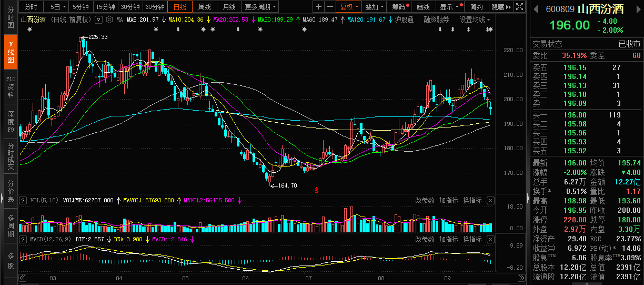Viewport: 644px width, 285px height.
Task: Open the F10 资料 sidebar tab
Action: pos(11,87)
